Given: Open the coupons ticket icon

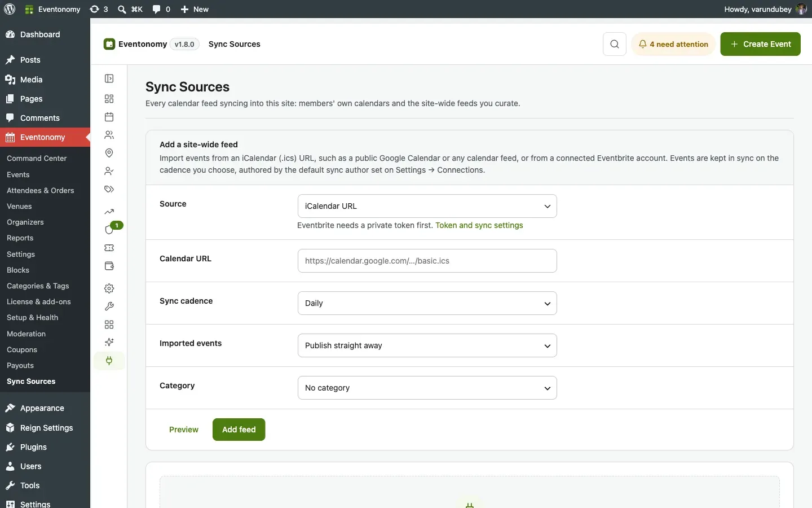Looking at the screenshot, I should (109, 248).
